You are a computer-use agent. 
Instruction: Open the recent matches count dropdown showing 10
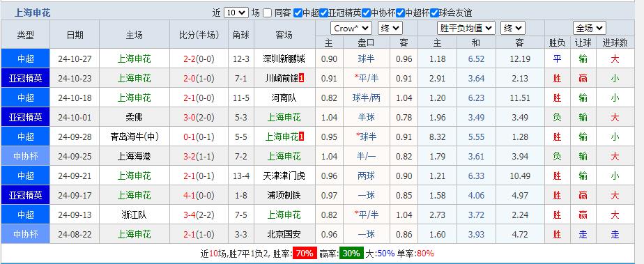pyautogui.click(x=236, y=13)
